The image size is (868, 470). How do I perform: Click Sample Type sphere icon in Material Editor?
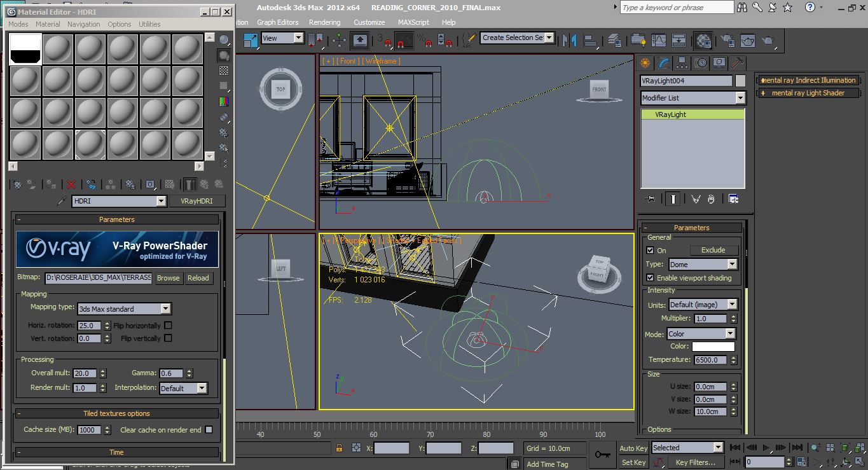(x=224, y=40)
